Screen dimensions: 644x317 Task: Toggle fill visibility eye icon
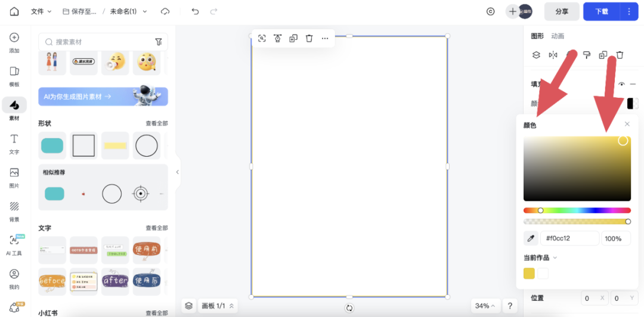tap(622, 84)
